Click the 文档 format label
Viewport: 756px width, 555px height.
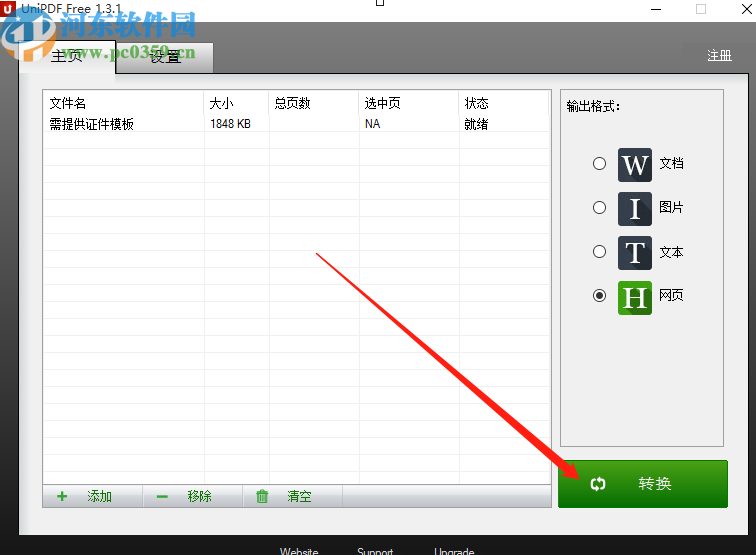[x=671, y=163]
